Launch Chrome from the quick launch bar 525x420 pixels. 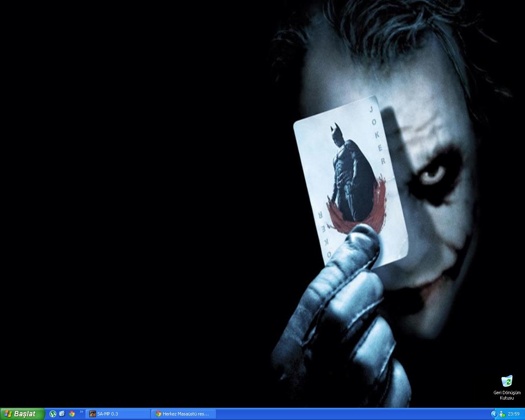coord(72,414)
